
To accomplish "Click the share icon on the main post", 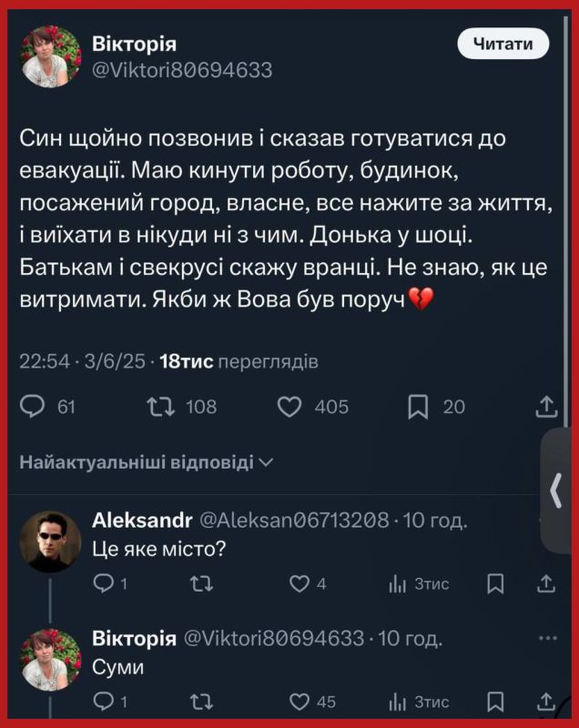I will (x=546, y=406).
